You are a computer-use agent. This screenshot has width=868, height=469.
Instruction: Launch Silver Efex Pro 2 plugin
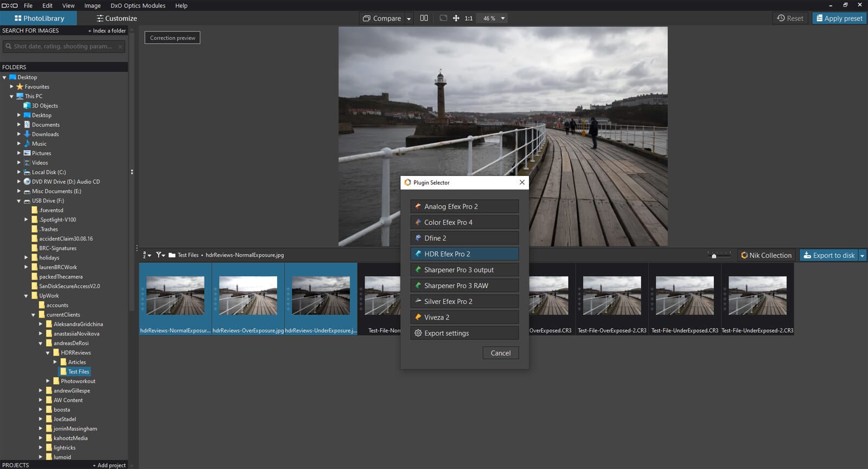(464, 301)
